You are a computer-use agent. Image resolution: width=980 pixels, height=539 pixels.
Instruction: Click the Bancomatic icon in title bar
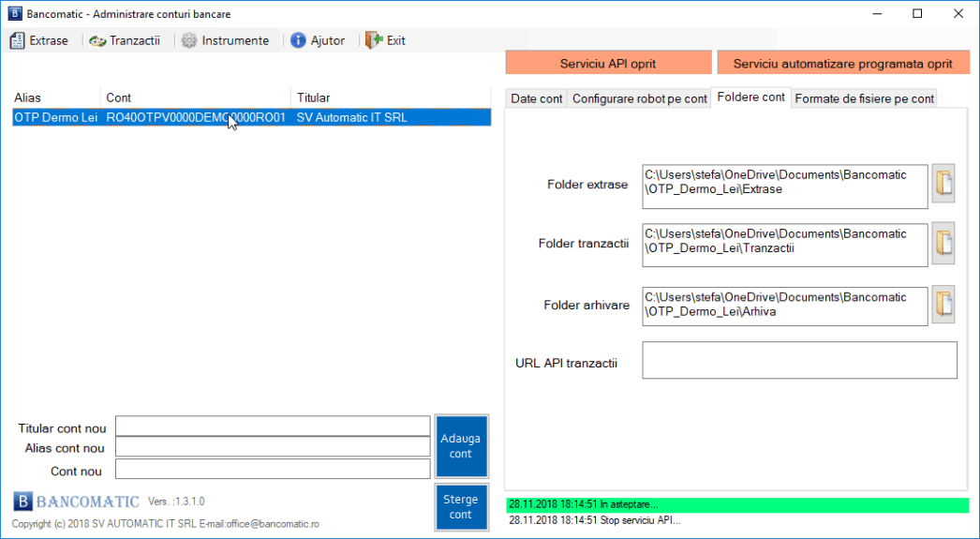coord(14,14)
